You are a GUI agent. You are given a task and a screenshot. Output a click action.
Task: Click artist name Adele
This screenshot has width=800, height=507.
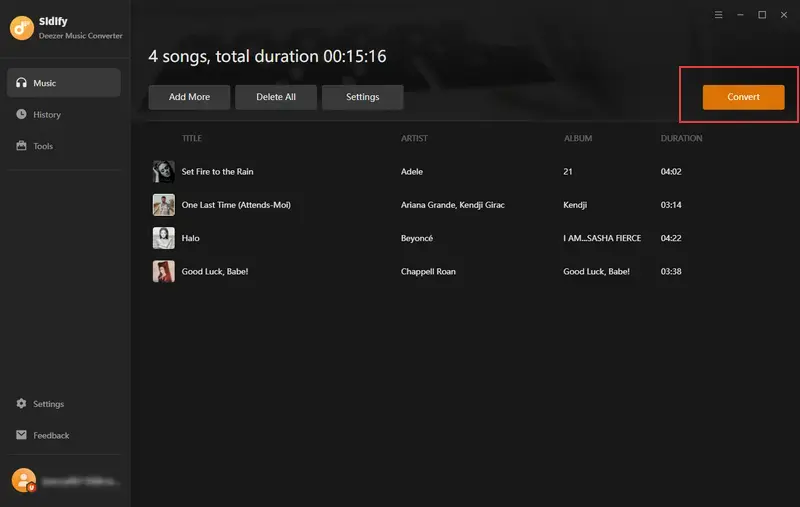click(x=412, y=172)
